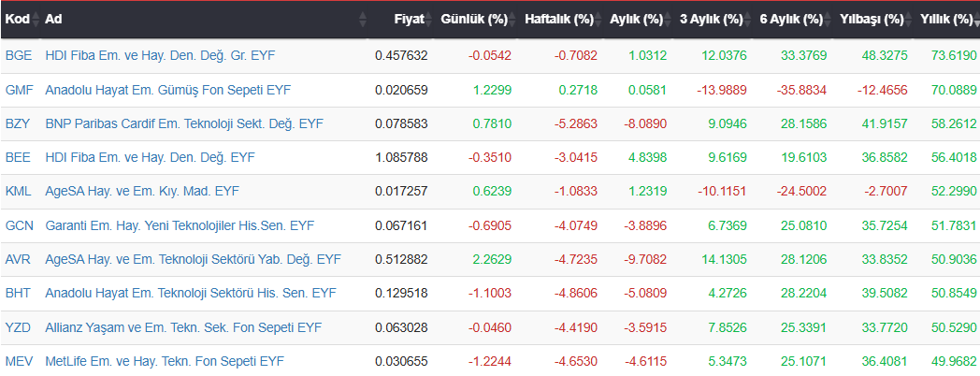The width and height of the screenshot is (980, 376).
Task: Select BGE year-to-date value 48.3275
Action: [886, 56]
